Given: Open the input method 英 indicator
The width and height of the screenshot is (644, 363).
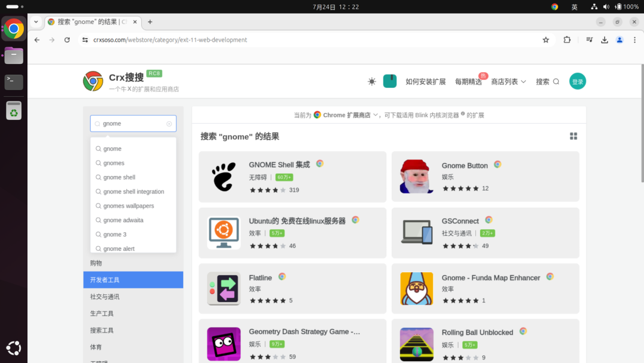Looking at the screenshot, I should (574, 7).
